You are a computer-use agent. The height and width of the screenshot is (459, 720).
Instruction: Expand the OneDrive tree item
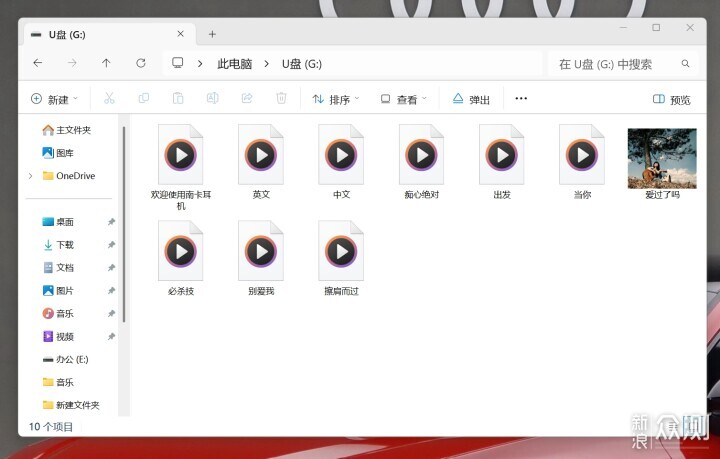(x=30, y=176)
